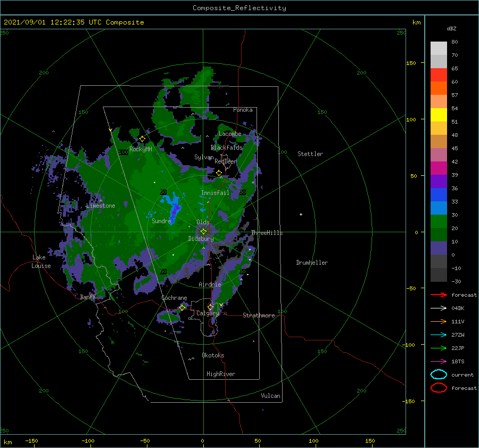
Task: Click the Limestone label
Action: click(x=101, y=206)
